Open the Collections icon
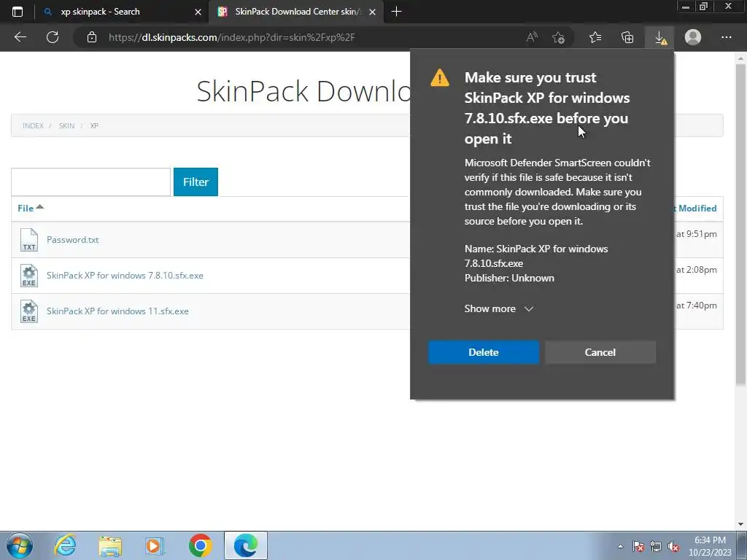Screen dimensions: 747x560 [x=627, y=37]
